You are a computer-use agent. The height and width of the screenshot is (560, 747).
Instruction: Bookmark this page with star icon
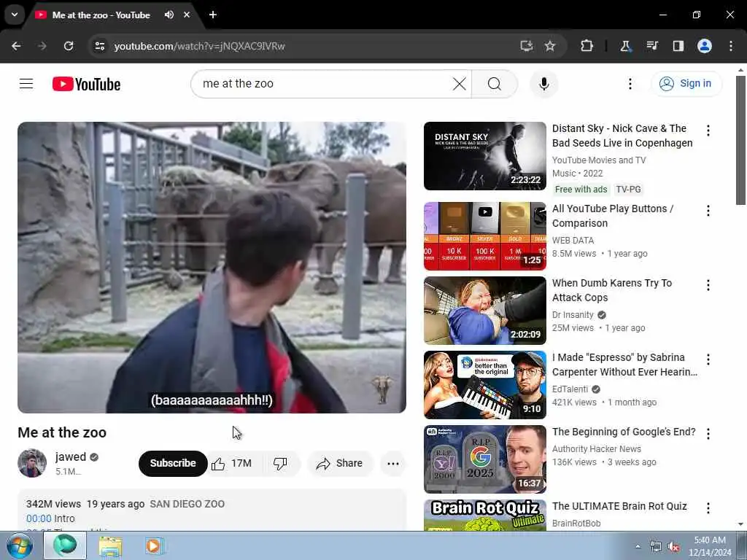[x=550, y=46]
